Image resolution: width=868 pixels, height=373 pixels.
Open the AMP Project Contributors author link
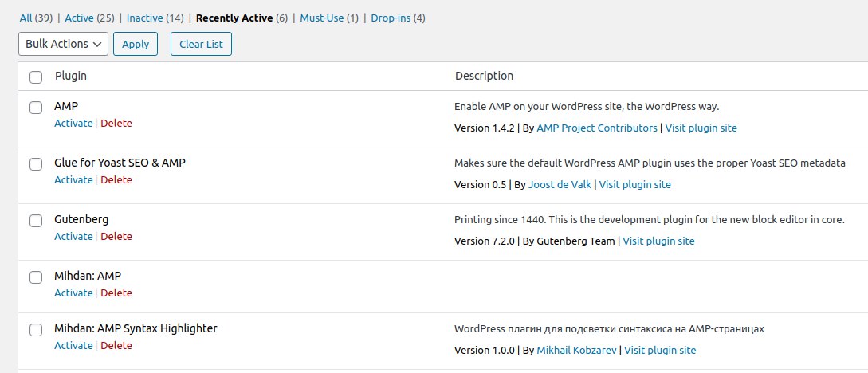pos(597,128)
